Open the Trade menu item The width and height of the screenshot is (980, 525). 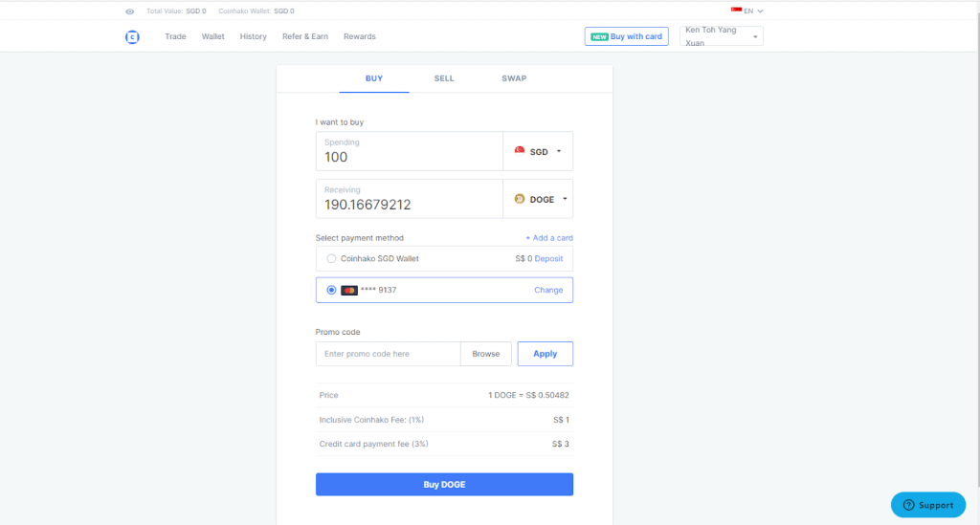(x=176, y=37)
